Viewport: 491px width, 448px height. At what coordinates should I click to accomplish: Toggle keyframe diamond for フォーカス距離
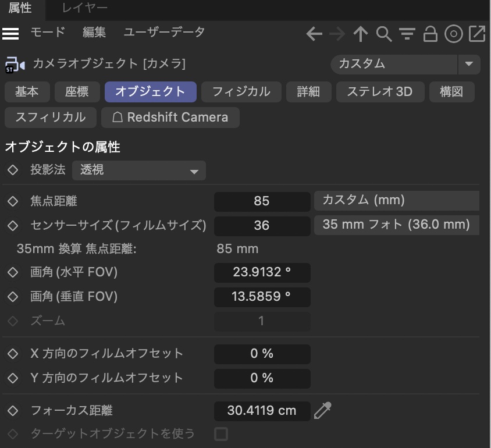(x=12, y=411)
